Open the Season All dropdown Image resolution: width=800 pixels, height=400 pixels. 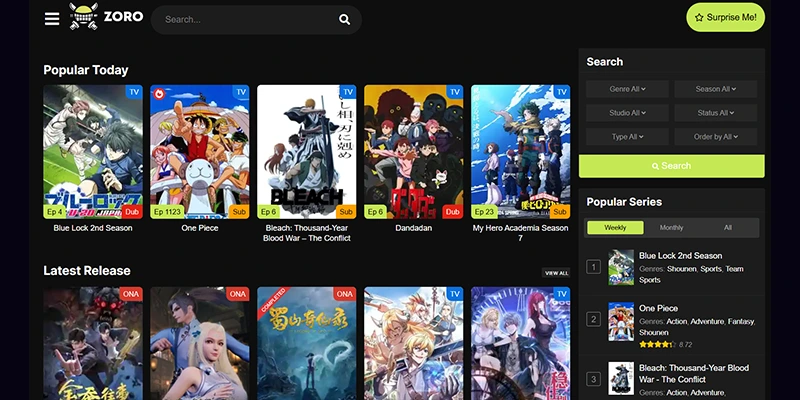pos(715,89)
